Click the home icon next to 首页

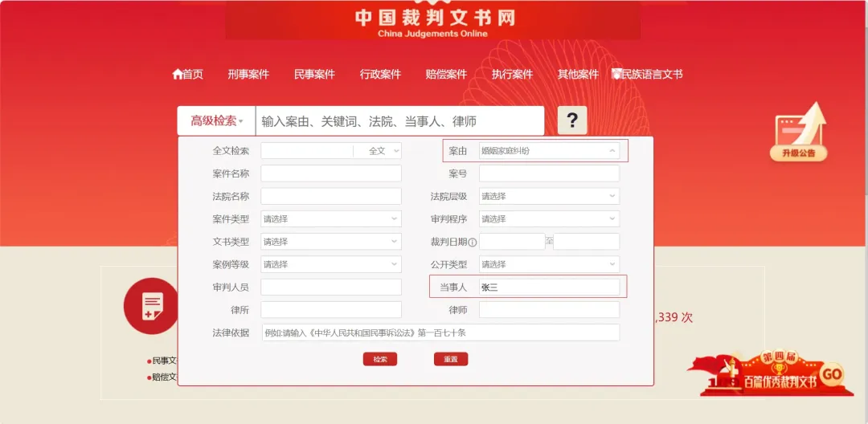(177, 74)
